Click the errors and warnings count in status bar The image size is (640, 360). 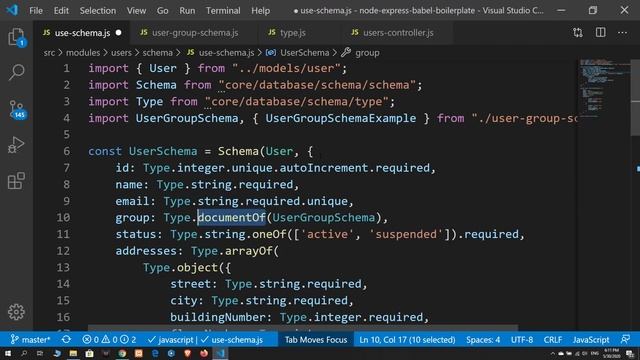pos(109,340)
